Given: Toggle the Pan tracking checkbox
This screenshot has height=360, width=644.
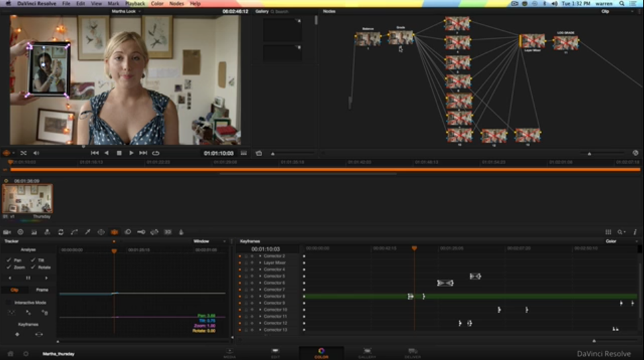Looking at the screenshot, I should point(9,260).
